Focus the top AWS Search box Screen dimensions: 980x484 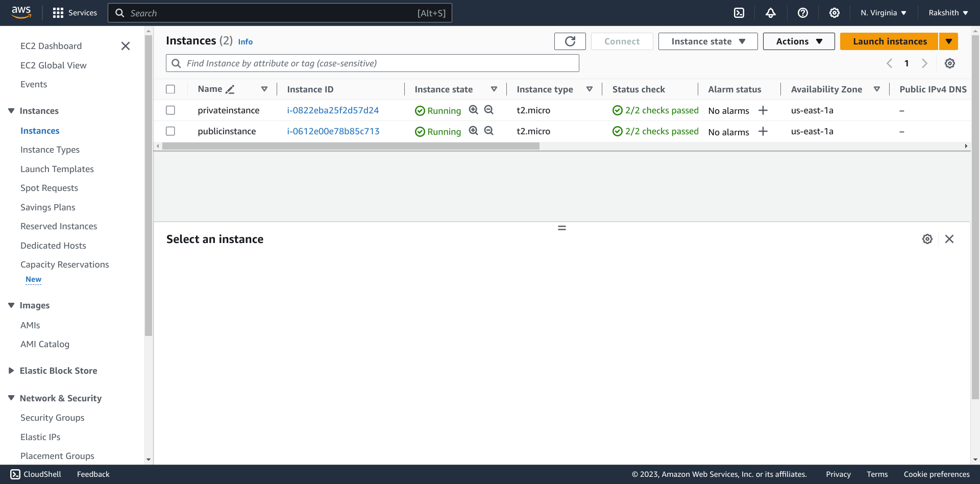(280, 13)
